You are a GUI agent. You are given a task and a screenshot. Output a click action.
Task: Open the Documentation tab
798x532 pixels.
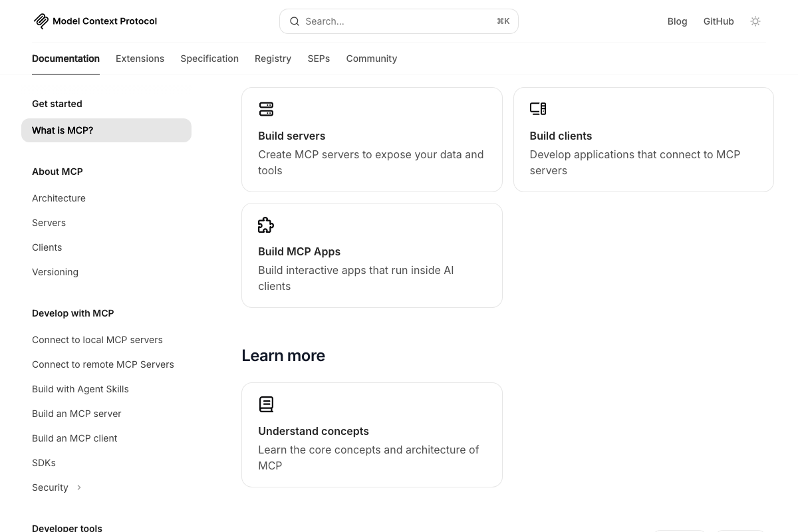66,59
